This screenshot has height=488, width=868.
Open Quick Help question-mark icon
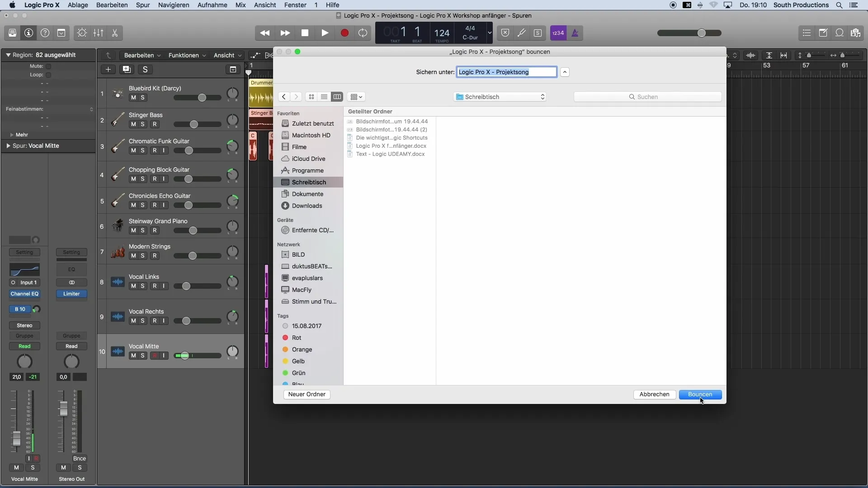45,33
